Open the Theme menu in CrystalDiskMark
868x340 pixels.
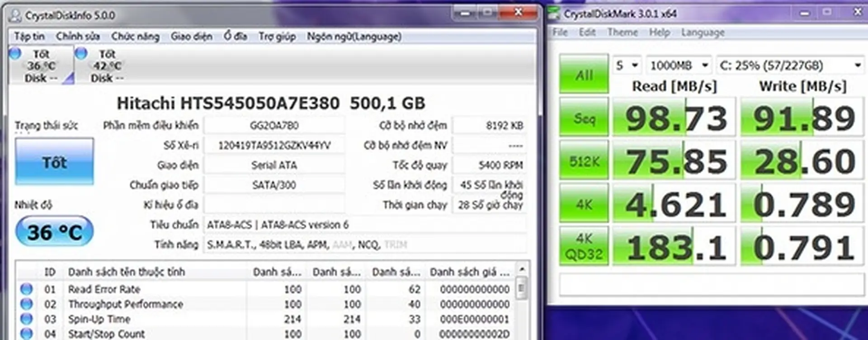(623, 32)
